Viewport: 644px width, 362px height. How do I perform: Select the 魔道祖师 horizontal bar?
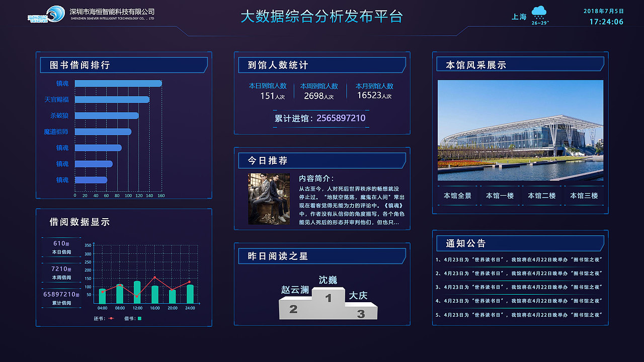[x=103, y=132]
